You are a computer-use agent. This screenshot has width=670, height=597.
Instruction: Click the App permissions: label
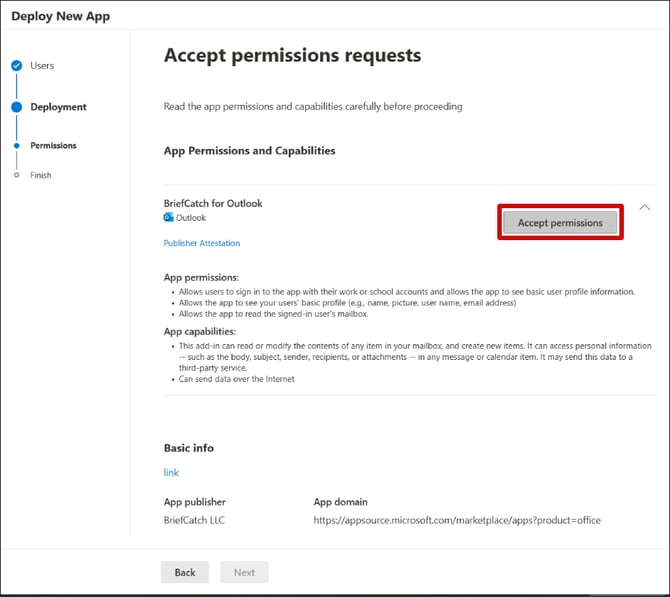[x=201, y=277]
